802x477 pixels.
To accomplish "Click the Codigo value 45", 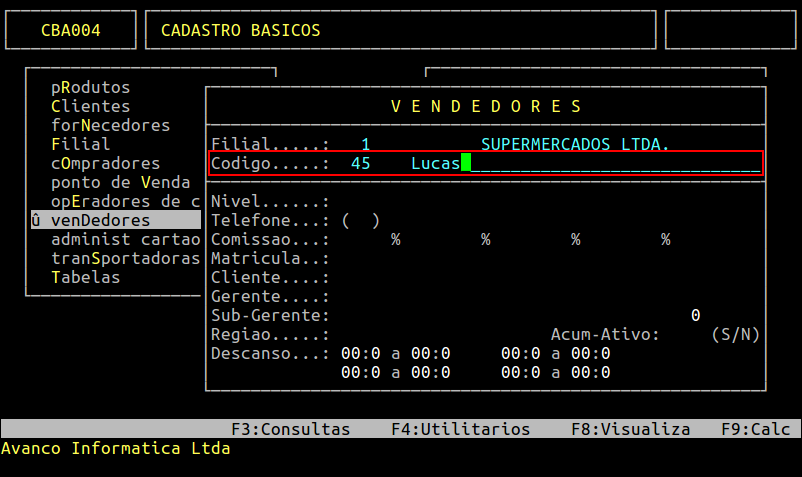I will coord(361,164).
